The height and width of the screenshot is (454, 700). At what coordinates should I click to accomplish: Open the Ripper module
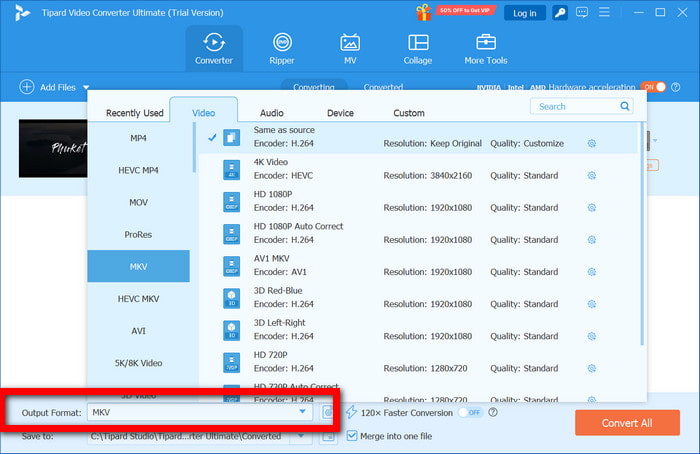(282, 48)
